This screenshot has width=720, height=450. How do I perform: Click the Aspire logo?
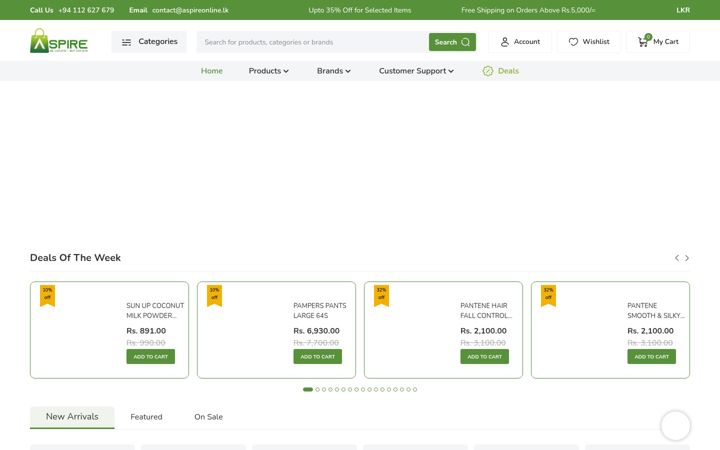pos(59,41)
